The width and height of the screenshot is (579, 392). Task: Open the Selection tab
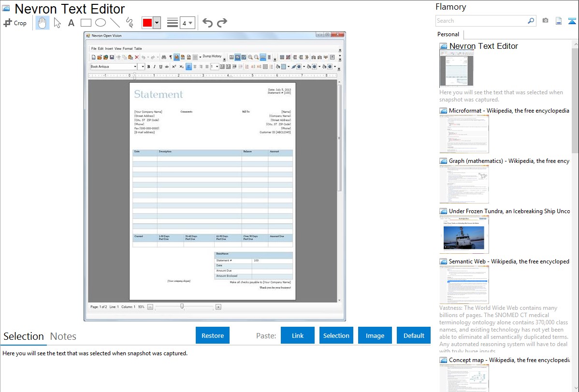tap(24, 336)
